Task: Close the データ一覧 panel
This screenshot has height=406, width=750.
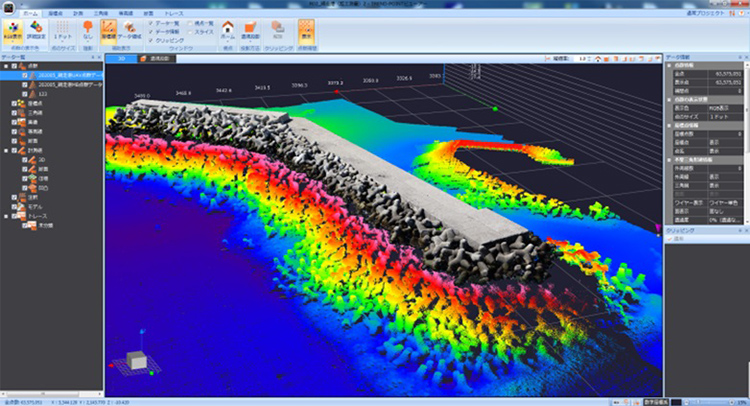Action: [x=99, y=57]
